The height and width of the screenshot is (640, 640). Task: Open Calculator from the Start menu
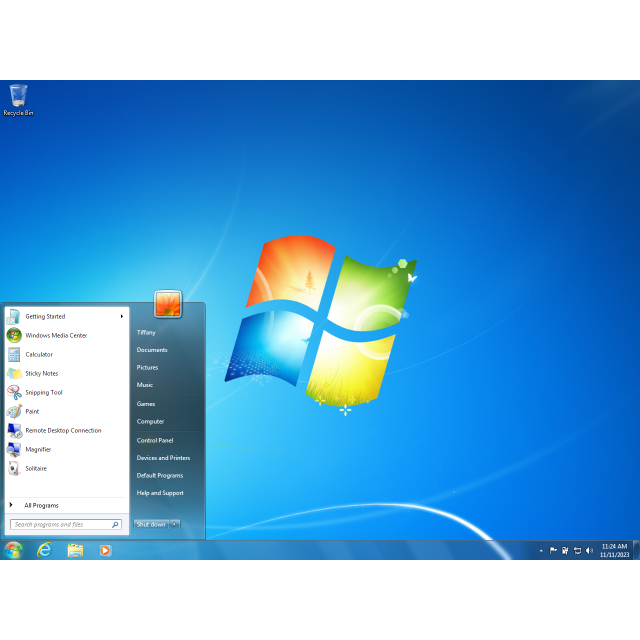(x=39, y=354)
